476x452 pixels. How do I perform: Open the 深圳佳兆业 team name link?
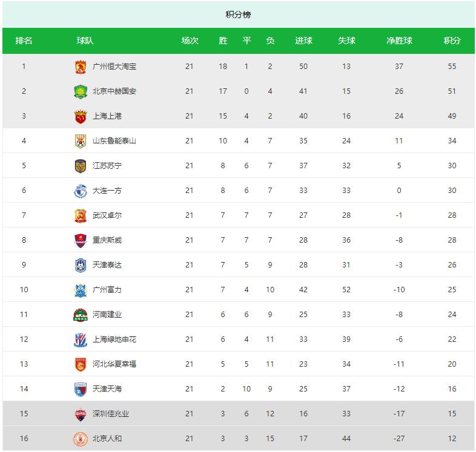pyautogui.click(x=111, y=414)
